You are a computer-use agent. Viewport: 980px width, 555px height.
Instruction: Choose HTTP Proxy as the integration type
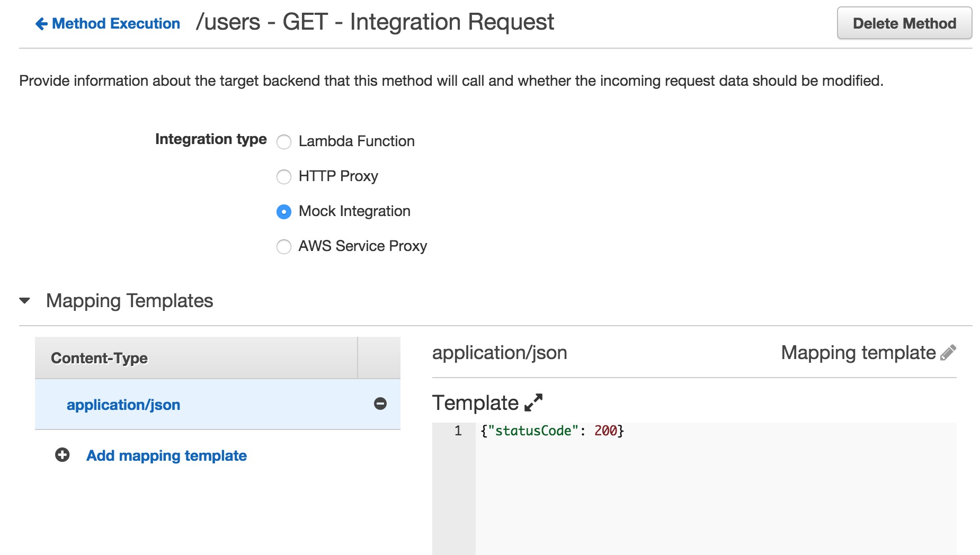pyautogui.click(x=284, y=177)
